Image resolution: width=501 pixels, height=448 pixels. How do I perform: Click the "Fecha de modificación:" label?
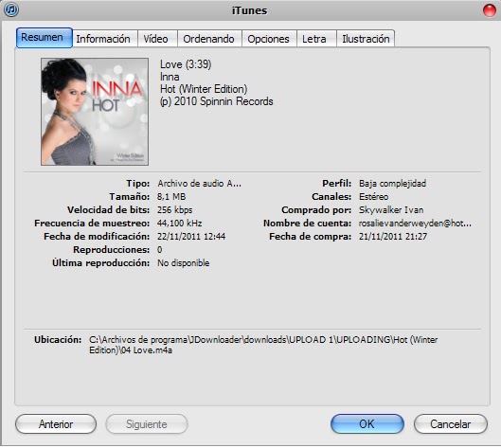pos(97,237)
